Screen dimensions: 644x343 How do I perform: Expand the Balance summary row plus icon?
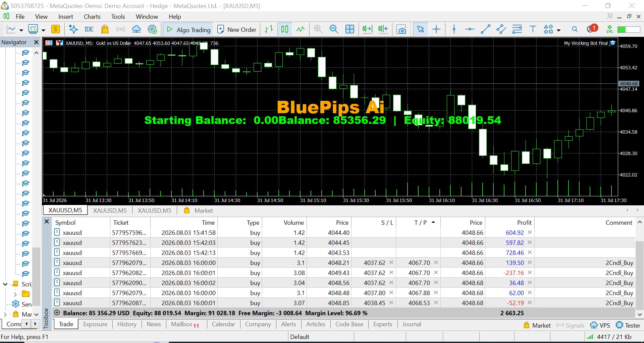57,313
